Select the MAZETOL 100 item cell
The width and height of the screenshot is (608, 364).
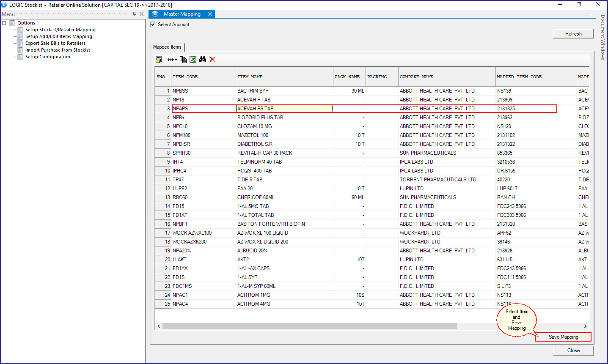click(x=284, y=135)
